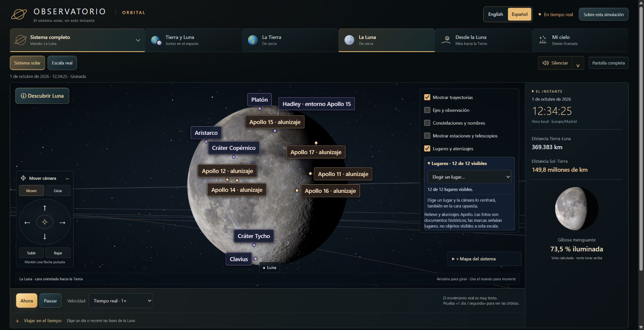Open the Sistema completo dropdown
The image size is (644, 330).
tap(77, 40)
